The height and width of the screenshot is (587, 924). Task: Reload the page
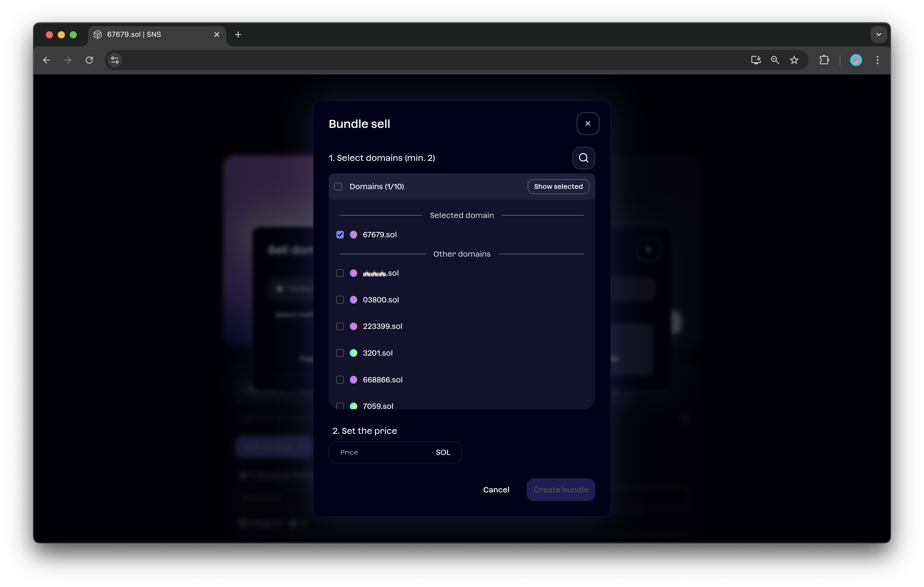pyautogui.click(x=89, y=60)
